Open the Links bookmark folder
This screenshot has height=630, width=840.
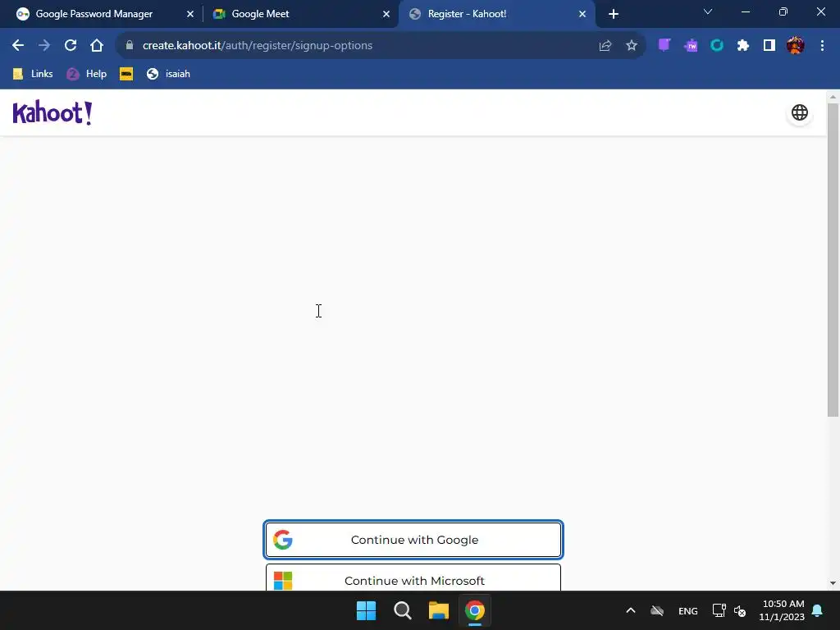click(x=33, y=74)
